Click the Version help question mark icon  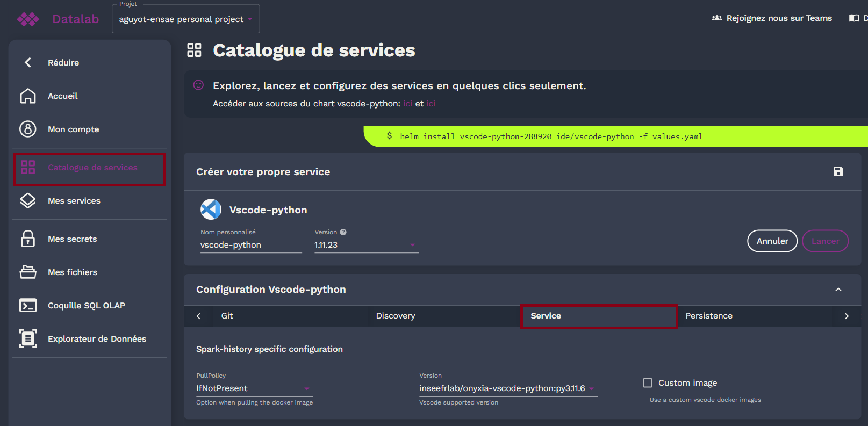point(343,232)
